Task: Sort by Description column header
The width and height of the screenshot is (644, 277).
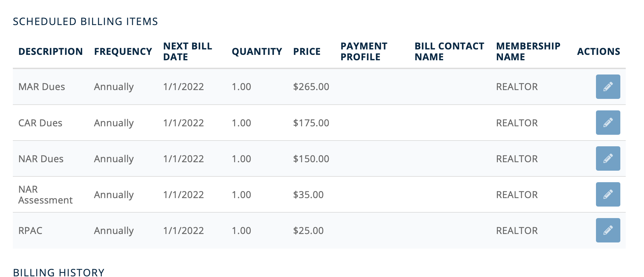Action: coord(50,51)
